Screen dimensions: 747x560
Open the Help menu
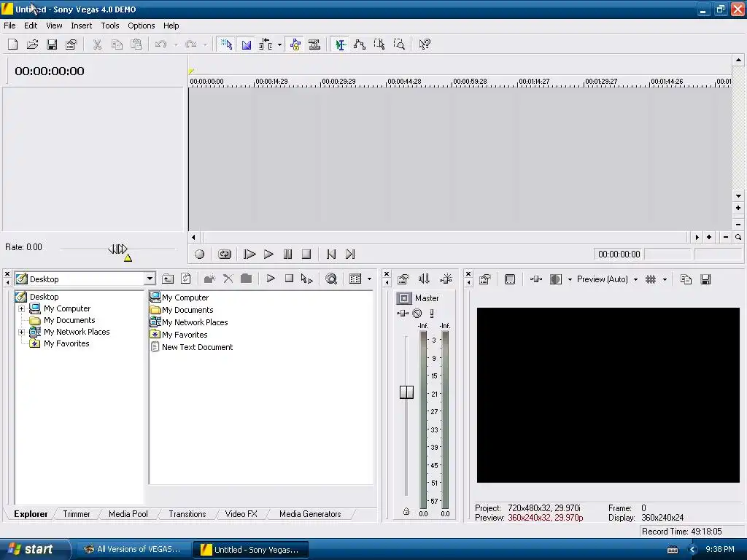tap(171, 26)
